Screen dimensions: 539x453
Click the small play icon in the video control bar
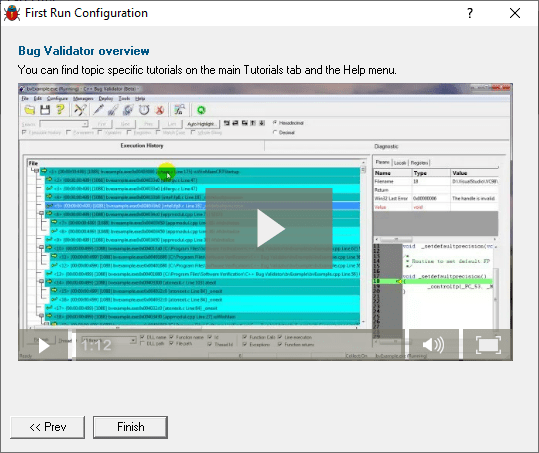point(43,345)
